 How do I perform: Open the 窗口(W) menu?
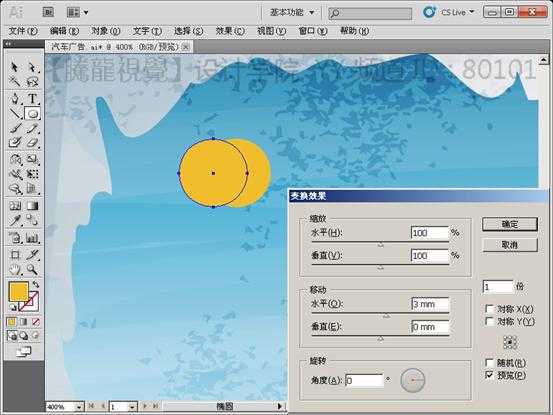pos(313,31)
